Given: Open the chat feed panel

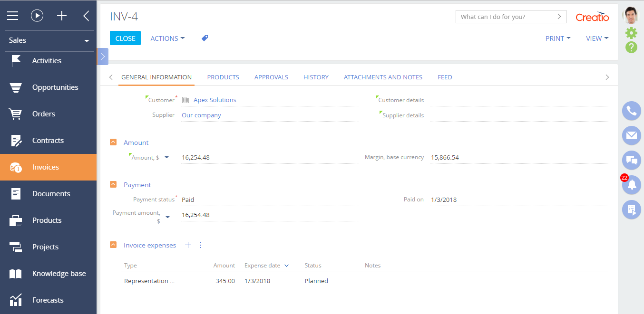Looking at the screenshot, I should pyautogui.click(x=632, y=161).
